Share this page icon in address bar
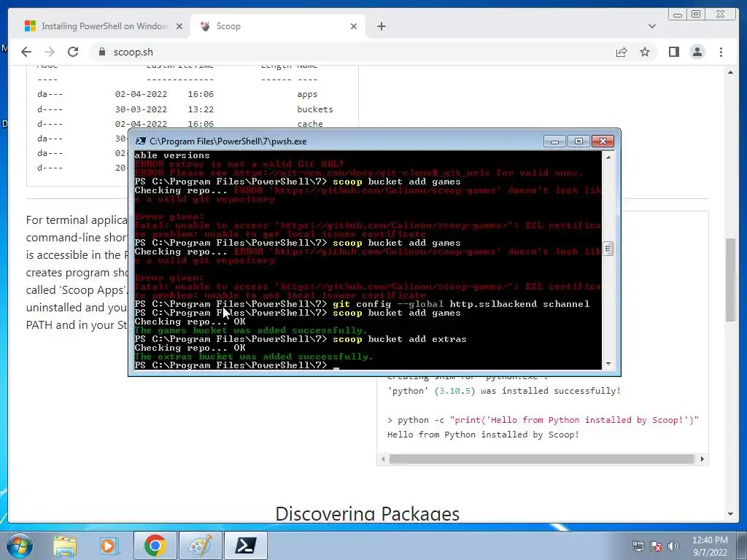 coord(622,52)
